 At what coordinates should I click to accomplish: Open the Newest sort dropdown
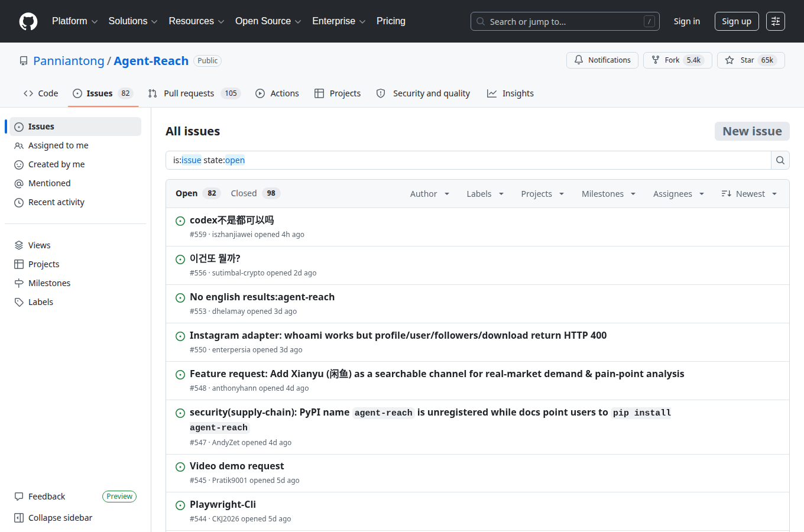749,194
